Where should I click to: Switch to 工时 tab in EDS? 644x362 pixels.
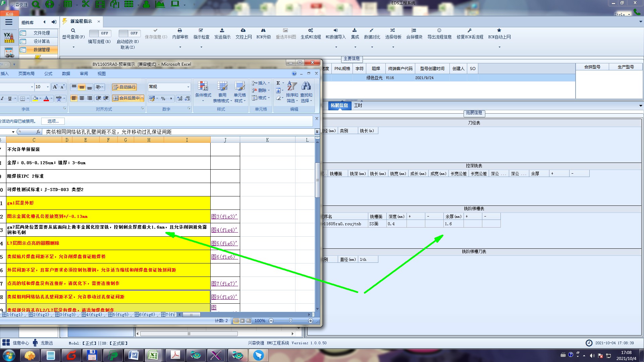point(358,106)
